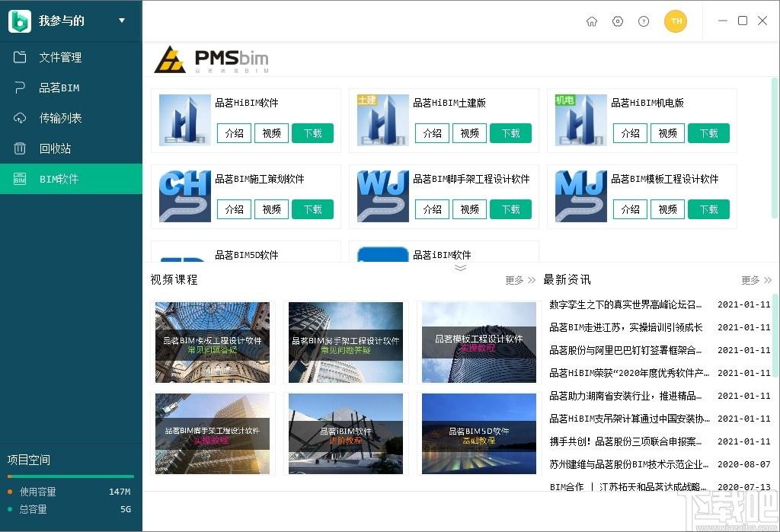Open 品茗BIM5D软件 基础教程 video

pyautogui.click(x=479, y=434)
